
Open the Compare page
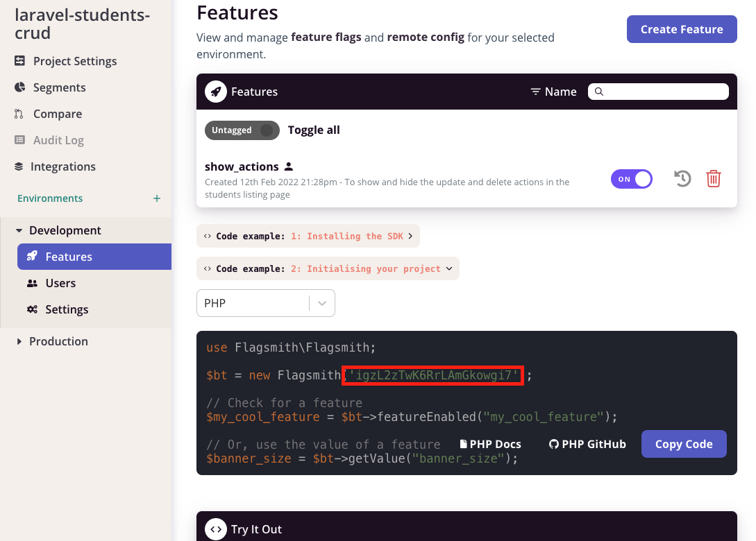(58, 114)
